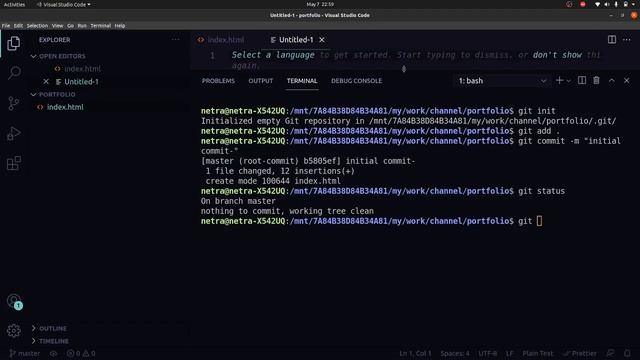Click the UTF-8 encoding selector
The width and height of the screenshot is (640, 360).
point(488,353)
